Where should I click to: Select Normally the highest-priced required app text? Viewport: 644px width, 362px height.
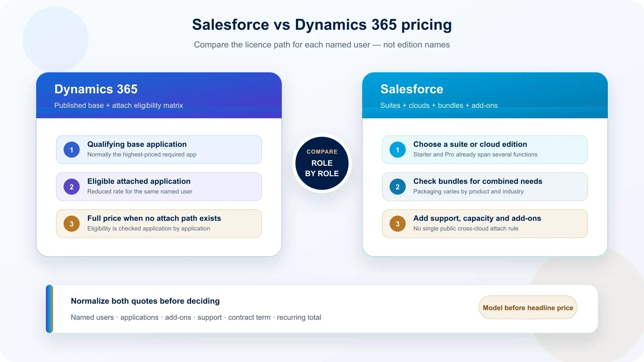coord(142,154)
